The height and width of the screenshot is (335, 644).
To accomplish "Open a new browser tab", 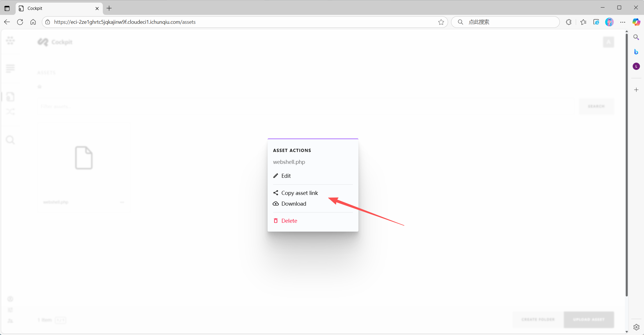I will coord(109,8).
